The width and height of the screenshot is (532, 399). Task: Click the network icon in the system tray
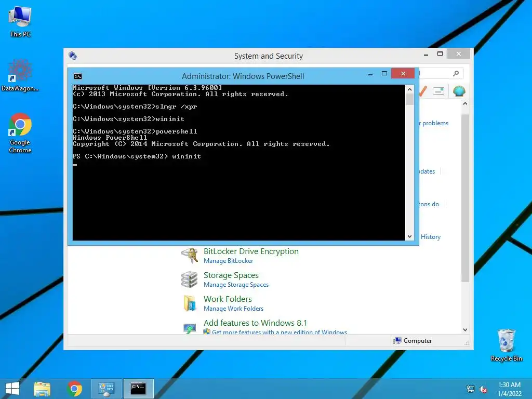tap(471, 389)
